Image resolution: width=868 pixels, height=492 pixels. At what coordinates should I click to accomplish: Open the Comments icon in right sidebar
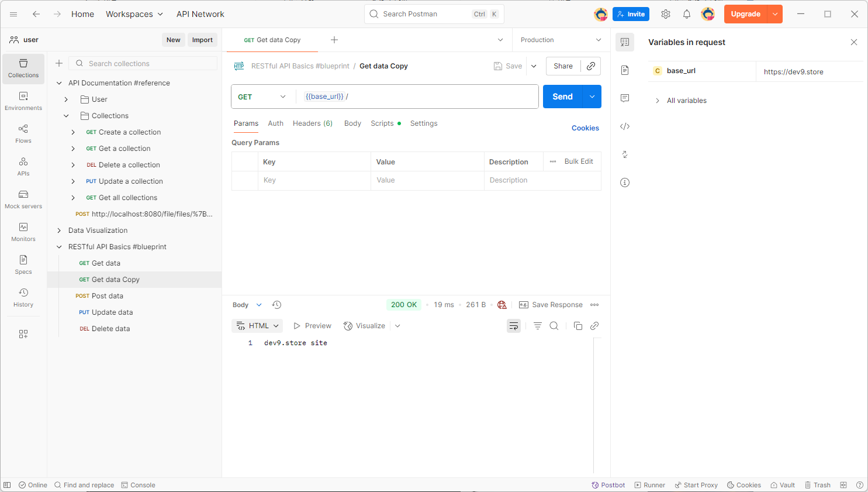625,98
